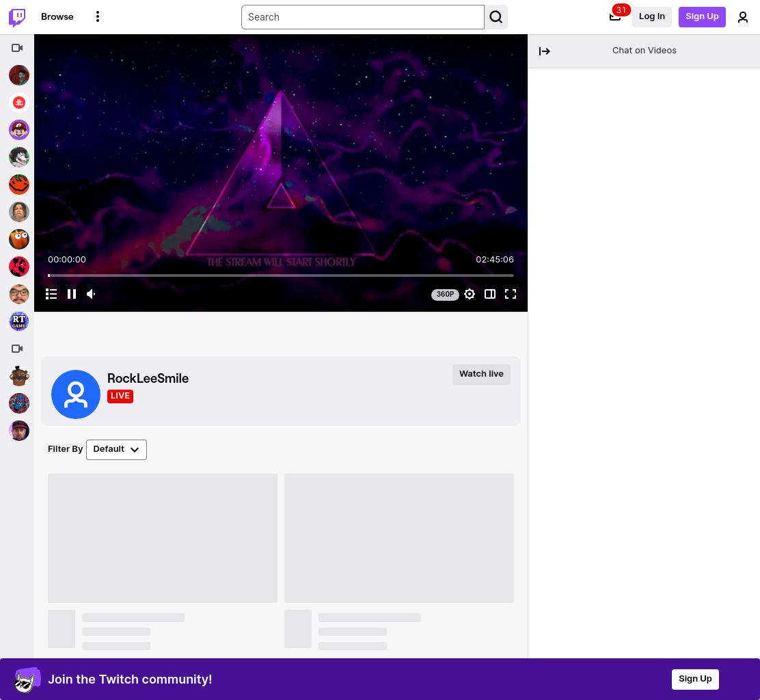Open the user account icon menu
The height and width of the screenshot is (700, 760).
pos(742,17)
